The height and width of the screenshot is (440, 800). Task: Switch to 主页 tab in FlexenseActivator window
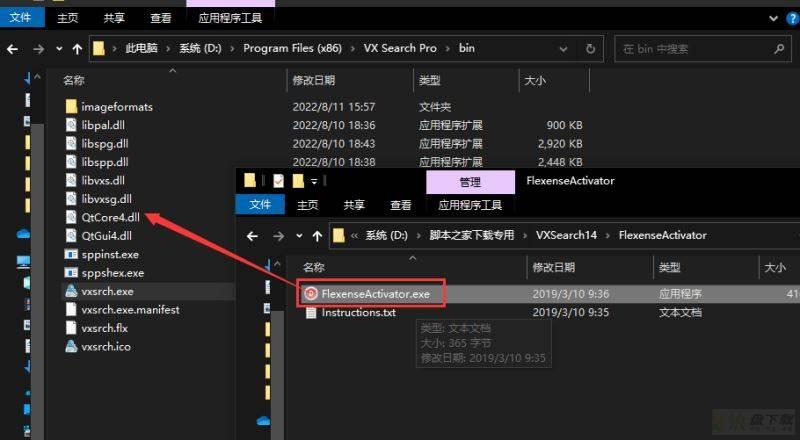(308, 205)
